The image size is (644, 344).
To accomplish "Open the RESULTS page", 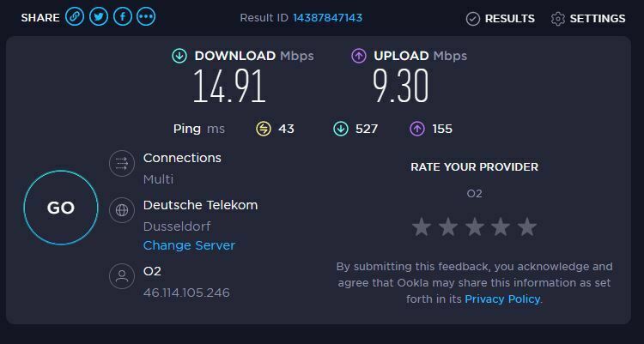I will [501, 19].
